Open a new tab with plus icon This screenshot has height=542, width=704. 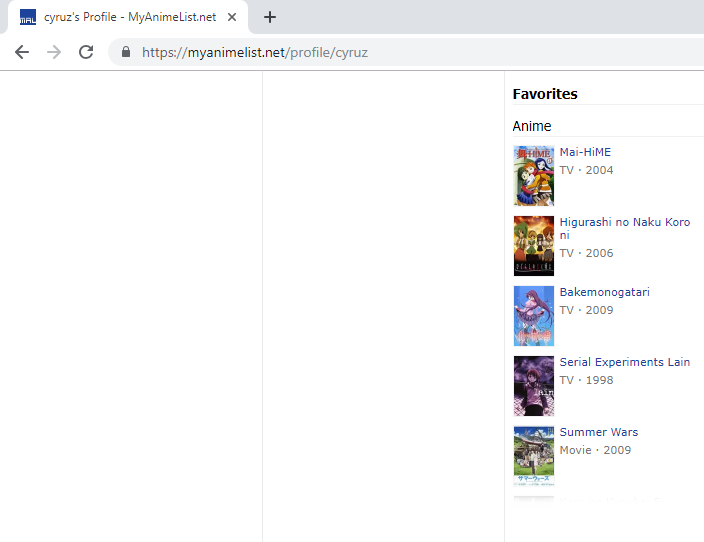[x=270, y=17]
